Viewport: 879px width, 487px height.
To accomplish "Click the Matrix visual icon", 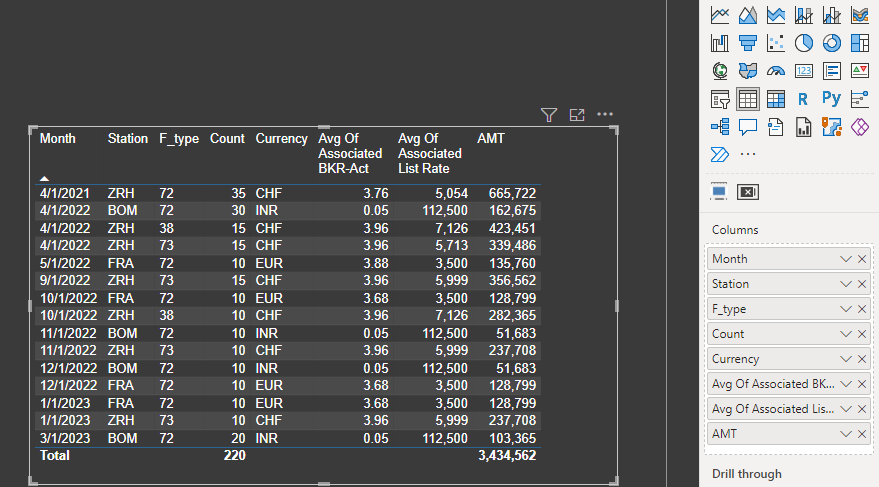I will 775,99.
